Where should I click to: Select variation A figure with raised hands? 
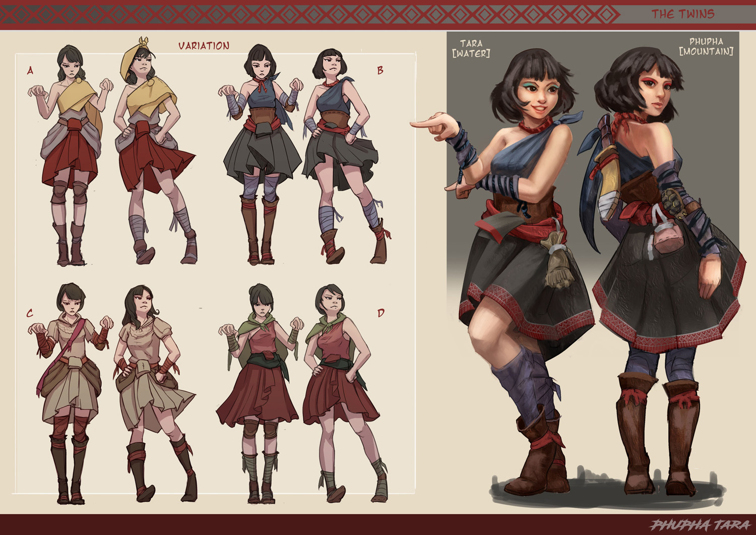pos(71,155)
